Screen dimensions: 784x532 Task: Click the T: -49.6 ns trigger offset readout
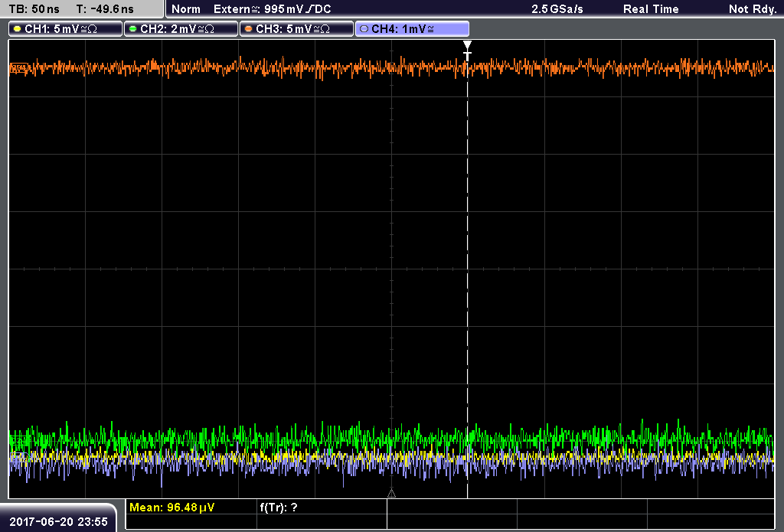[x=105, y=9]
